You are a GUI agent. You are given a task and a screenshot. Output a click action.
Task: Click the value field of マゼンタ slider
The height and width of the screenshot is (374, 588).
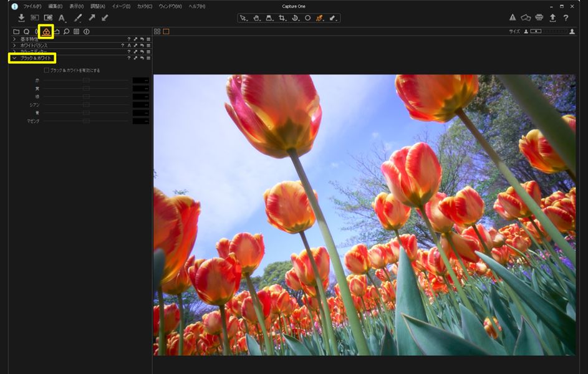(141, 121)
